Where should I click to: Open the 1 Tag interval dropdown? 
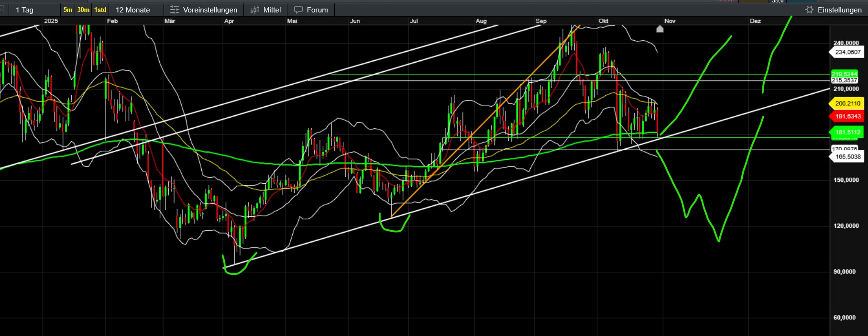25,10
